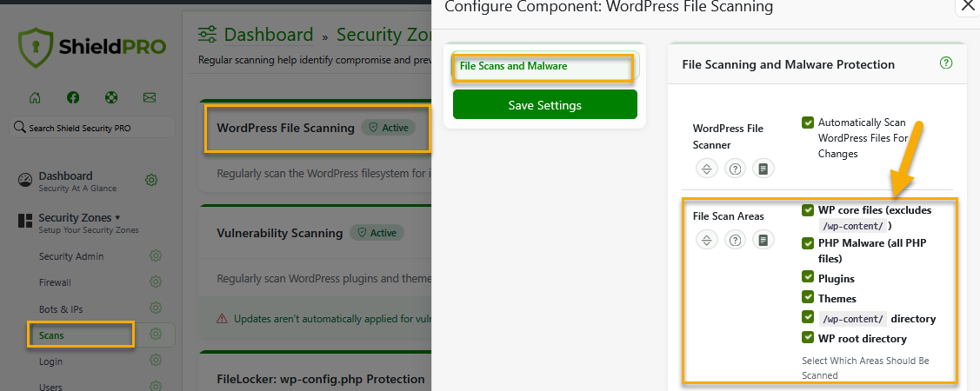980x391 pixels.
Task: Click the ShieldPRO logo
Action: tap(92, 47)
